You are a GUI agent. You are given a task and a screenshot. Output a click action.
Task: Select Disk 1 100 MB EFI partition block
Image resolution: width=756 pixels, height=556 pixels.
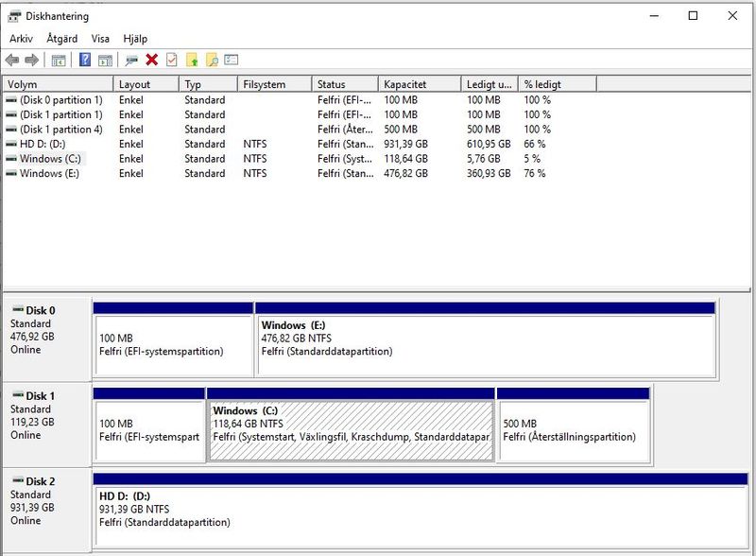coord(149,425)
